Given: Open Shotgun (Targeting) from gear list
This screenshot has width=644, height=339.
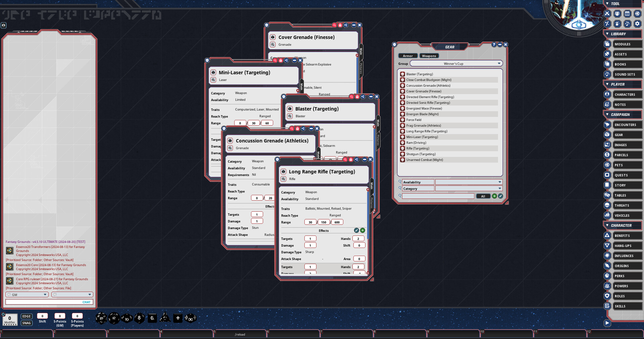Looking at the screenshot, I should 421,154.
